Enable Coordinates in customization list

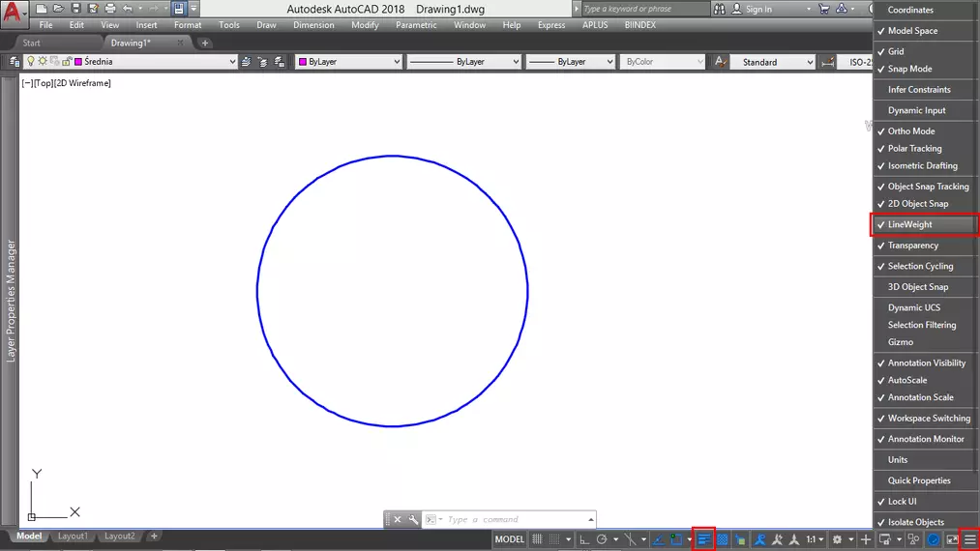pyautogui.click(x=925, y=10)
